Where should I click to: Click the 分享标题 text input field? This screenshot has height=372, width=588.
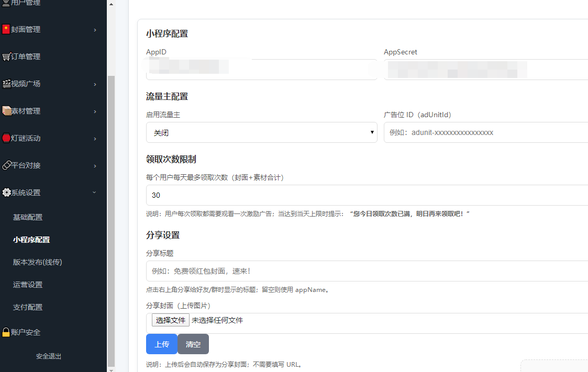point(367,271)
